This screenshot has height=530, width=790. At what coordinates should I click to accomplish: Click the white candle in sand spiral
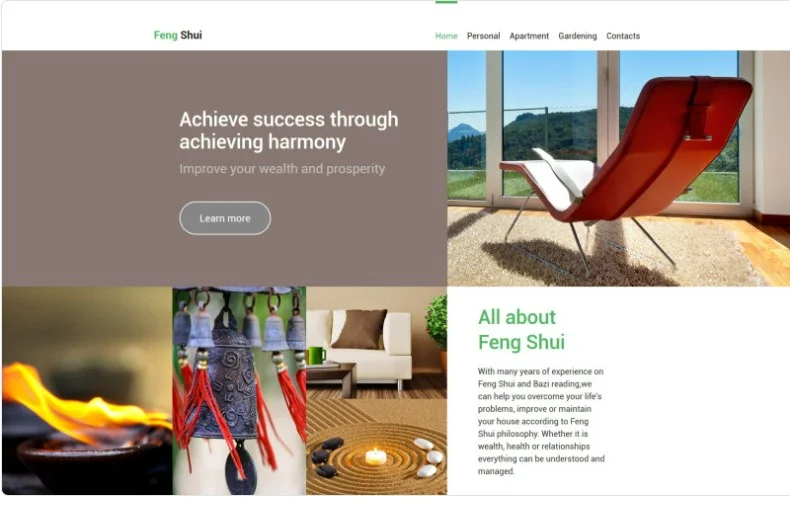[375, 456]
